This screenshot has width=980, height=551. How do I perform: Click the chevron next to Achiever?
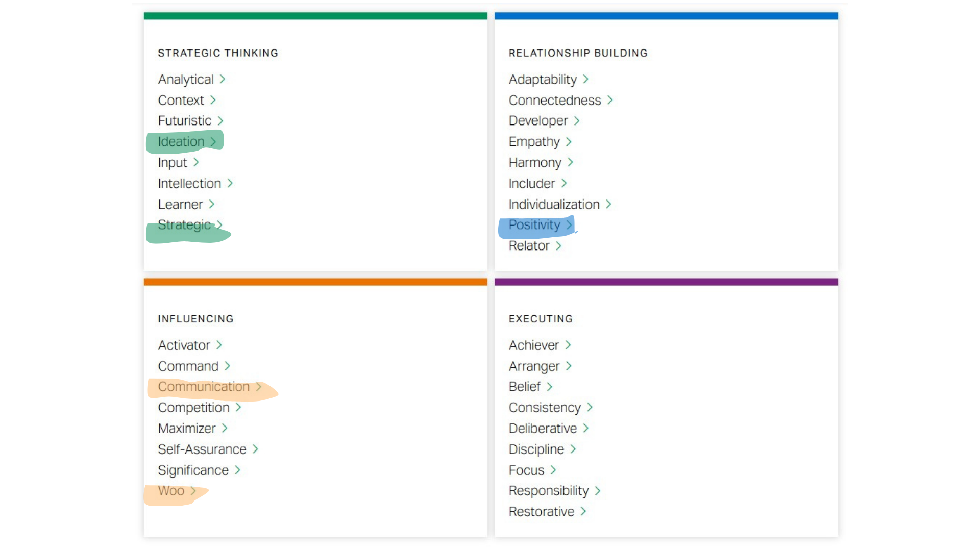coord(568,345)
